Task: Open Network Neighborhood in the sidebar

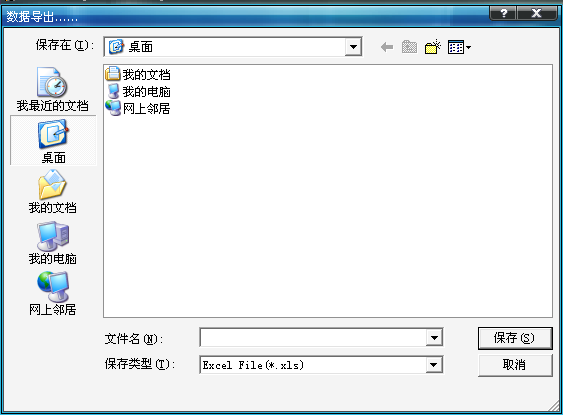Action: (x=52, y=294)
